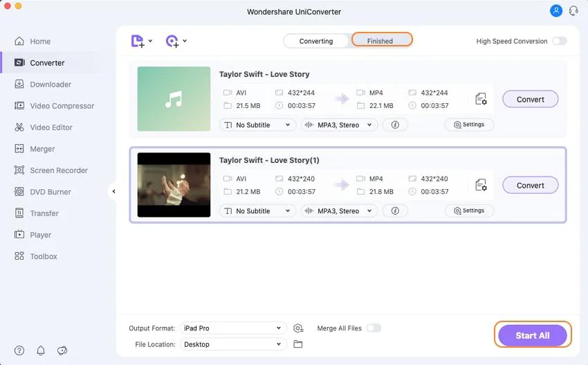Viewport: 588px width, 365px height.
Task: Click output format custom settings gear icon
Action: (298, 328)
